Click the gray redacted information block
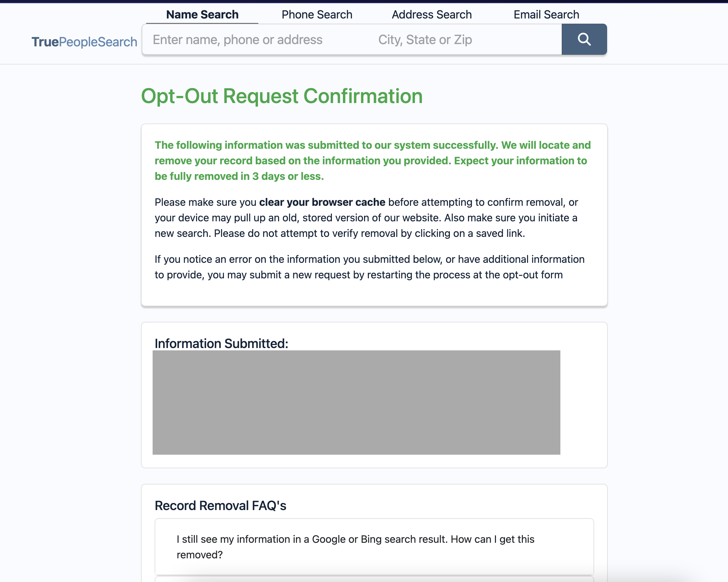The image size is (728, 582). coord(356,402)
